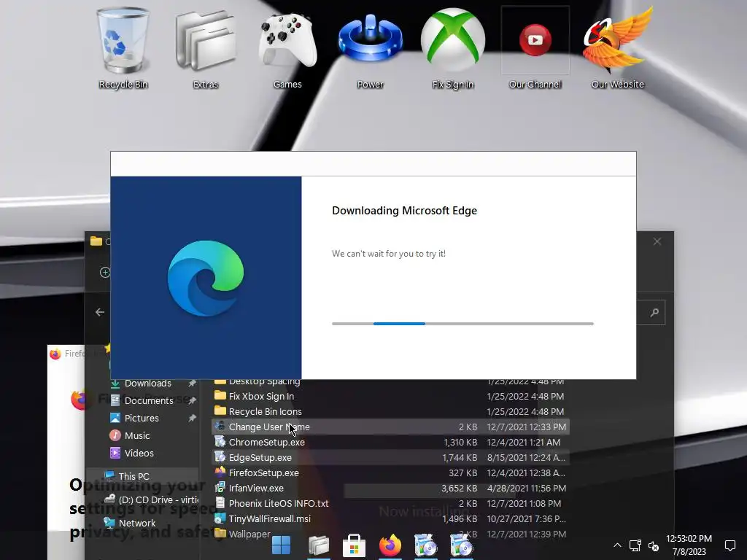Click the search magnifier in File Explorer

coord(654,312)
